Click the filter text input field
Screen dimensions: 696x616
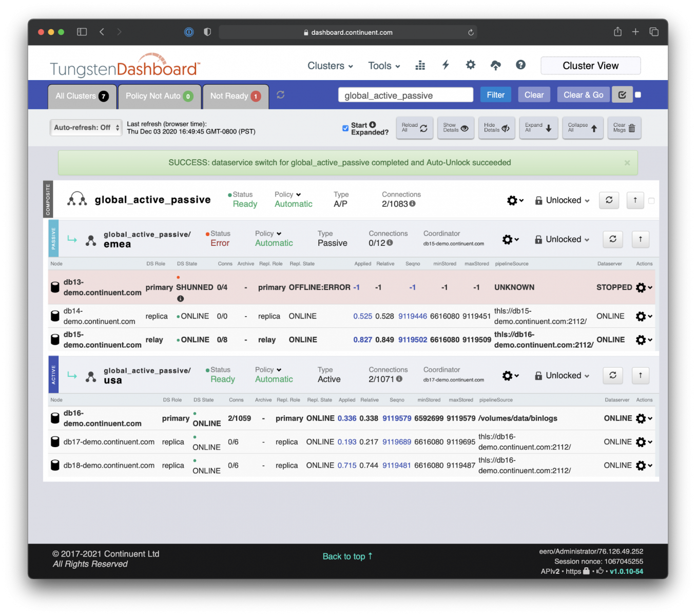405,95
